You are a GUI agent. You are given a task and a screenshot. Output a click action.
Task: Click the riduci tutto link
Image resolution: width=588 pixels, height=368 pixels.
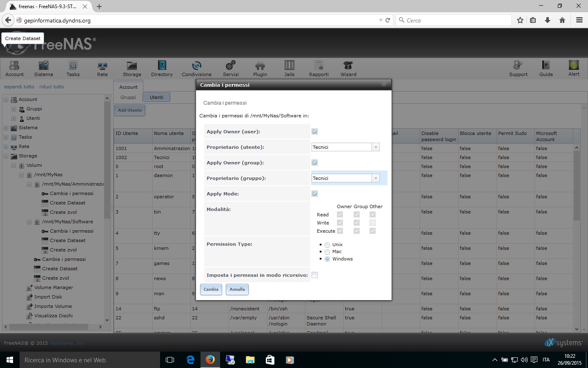pos(51,87)
